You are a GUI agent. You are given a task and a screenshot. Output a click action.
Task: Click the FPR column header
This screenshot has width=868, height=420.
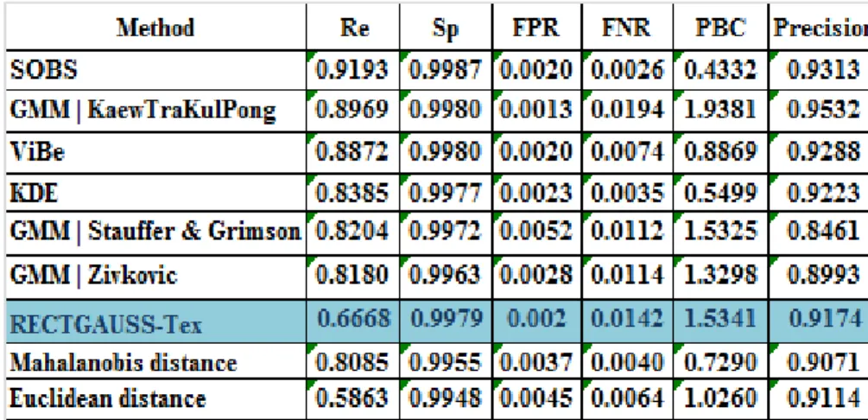click(535, 27)
